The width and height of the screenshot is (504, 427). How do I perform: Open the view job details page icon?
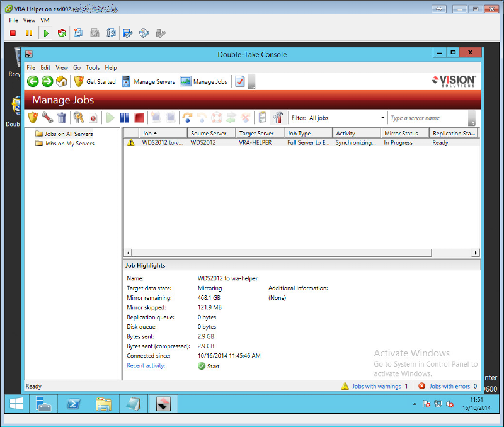262,118
